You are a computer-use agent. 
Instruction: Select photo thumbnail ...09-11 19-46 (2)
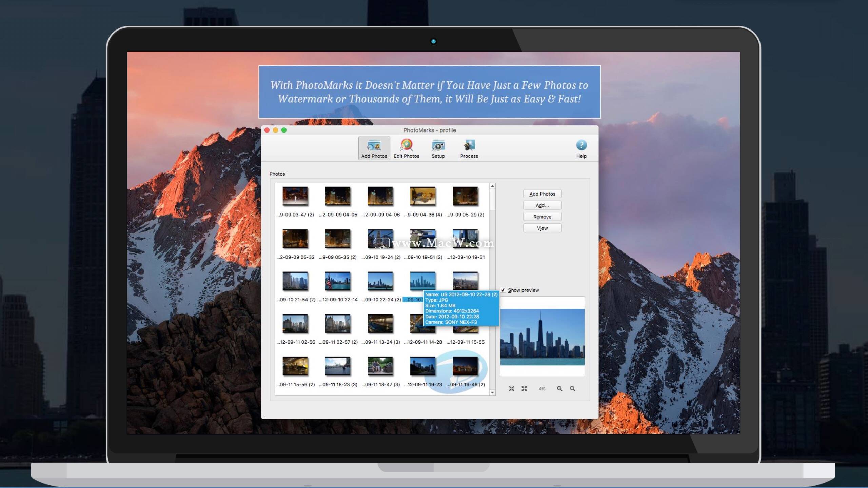[x=465, y=366]
